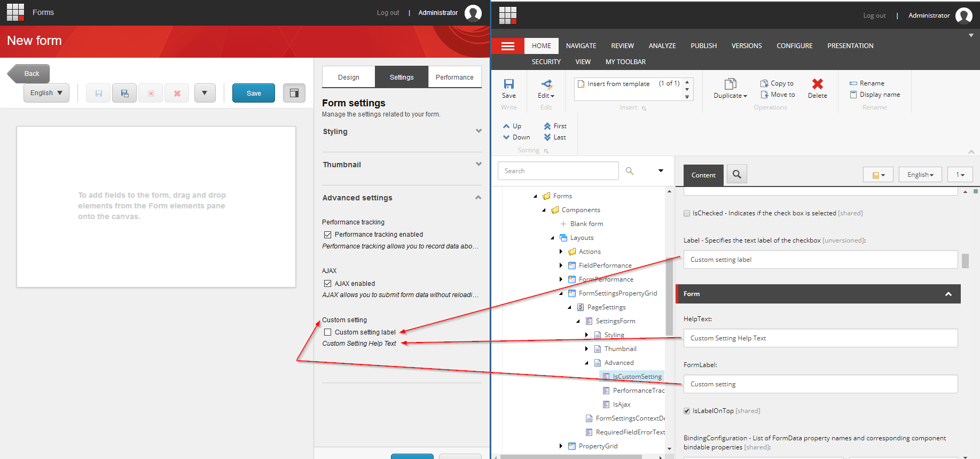The width and height of the screenshot is (980, 459).
Task: Click the HelpText input field
Action: coord(820,338)
